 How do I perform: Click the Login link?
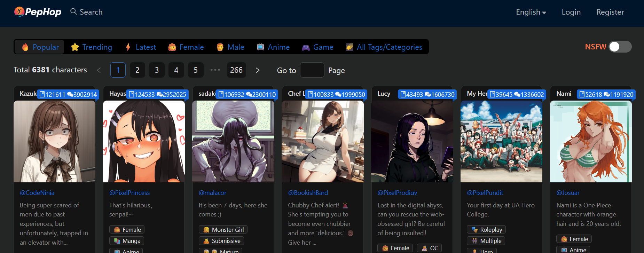[x=571, y=12]
